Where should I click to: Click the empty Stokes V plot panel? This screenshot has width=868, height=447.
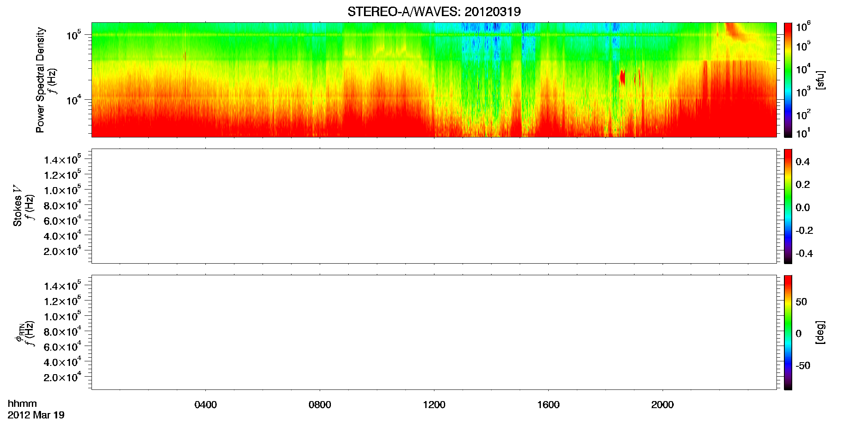434,206
